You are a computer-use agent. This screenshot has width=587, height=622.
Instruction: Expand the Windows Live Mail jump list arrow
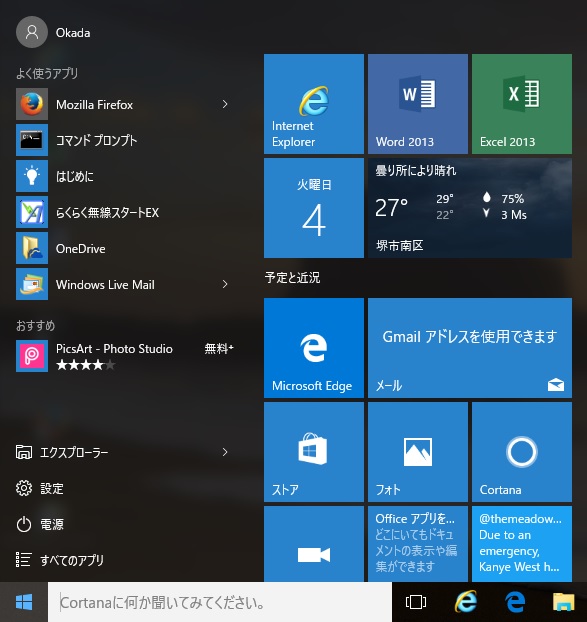[225, 284]
